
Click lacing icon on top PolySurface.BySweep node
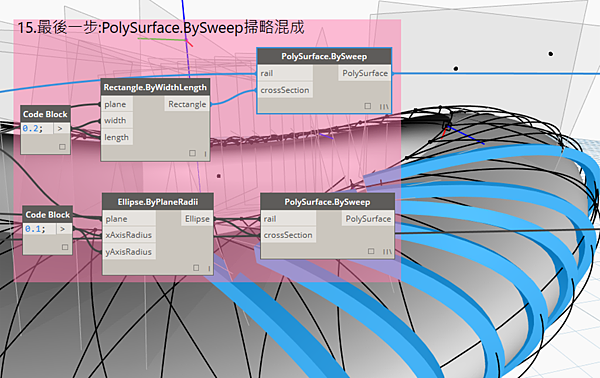click(x=384, y=106)
